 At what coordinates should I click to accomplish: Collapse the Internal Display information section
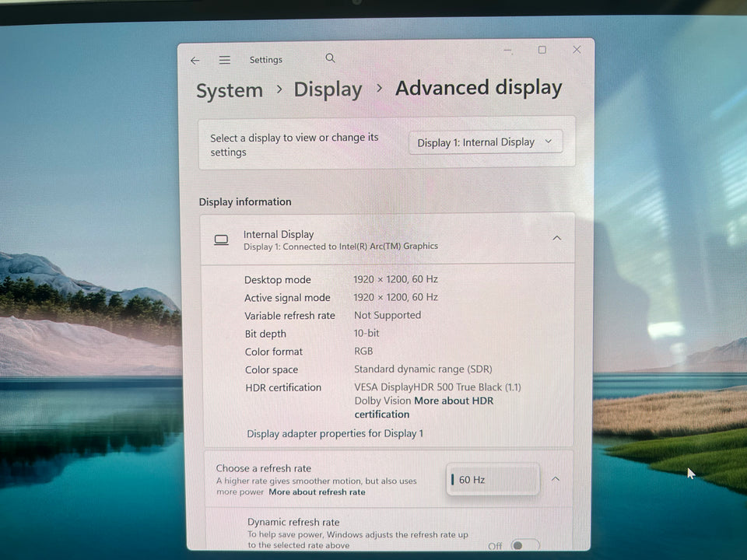tap(556, 238)
